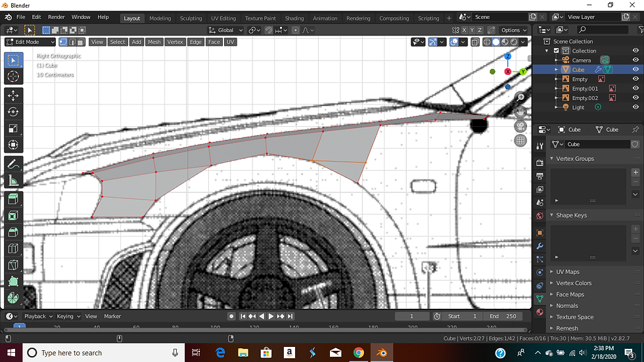Toggle the camera view gizmo
Viewport: 644px width, 362px height.
pos(520,126)
